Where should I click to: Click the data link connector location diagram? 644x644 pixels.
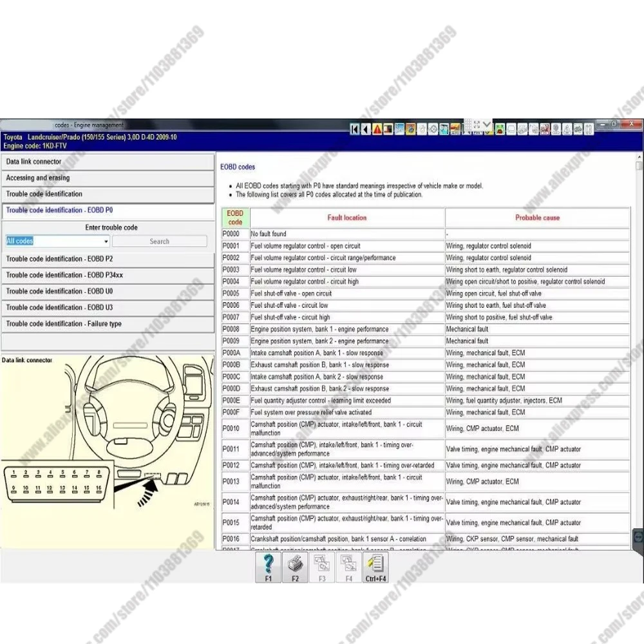click(x=107, y=451)
